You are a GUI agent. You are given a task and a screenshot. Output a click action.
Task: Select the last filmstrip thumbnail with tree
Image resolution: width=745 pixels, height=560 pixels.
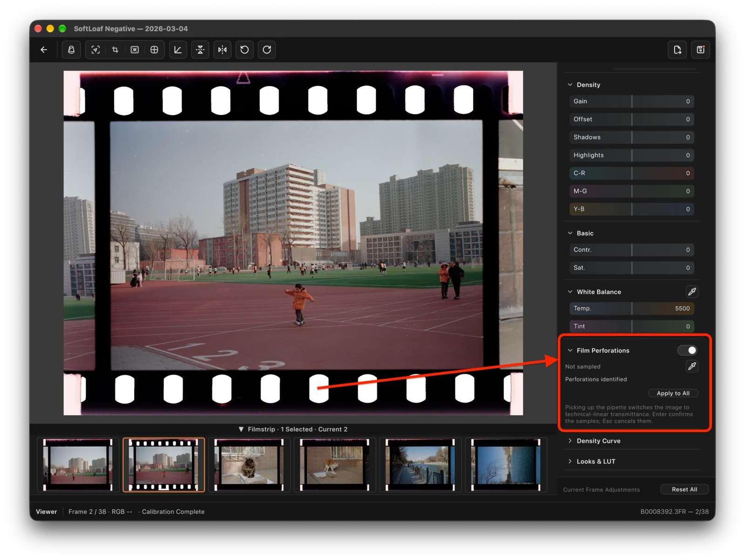(x=506, y=465)
